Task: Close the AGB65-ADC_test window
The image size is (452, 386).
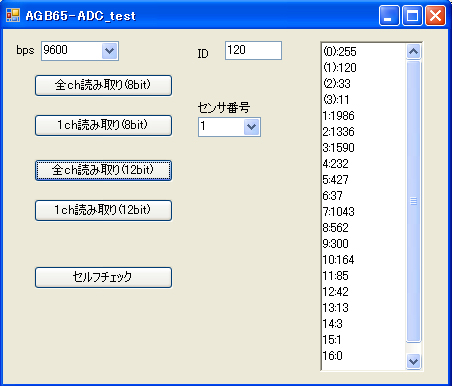Action: coord(435,15)
